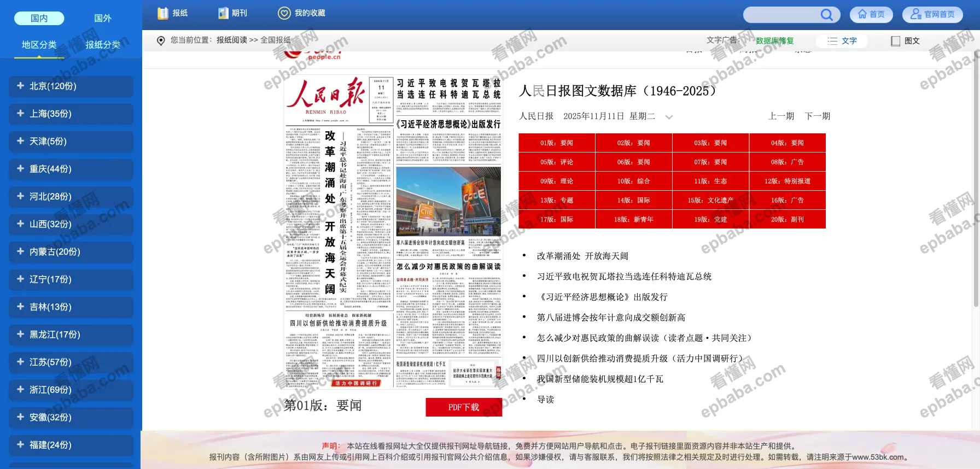Expand 黑龙江(17份) region

tap(71, 335)
